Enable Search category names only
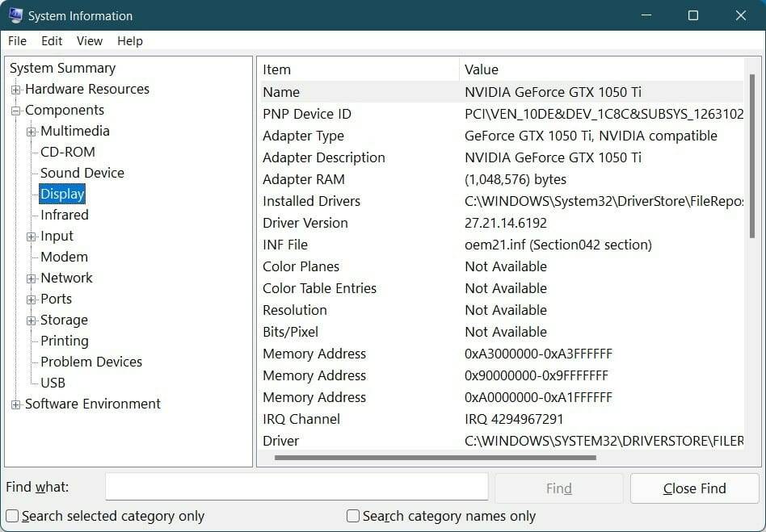This screenshot has width=766, height=532. [352, 516]
